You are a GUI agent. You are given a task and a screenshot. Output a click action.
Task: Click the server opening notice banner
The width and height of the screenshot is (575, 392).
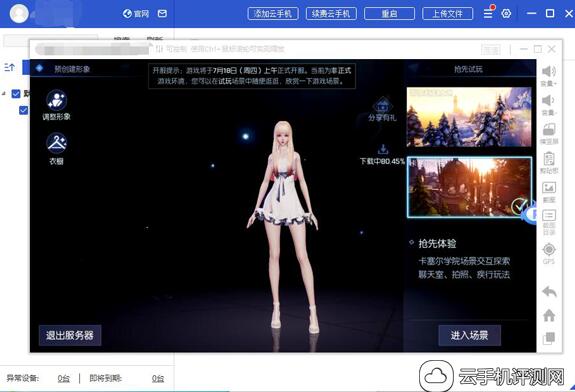click(252, 76)
